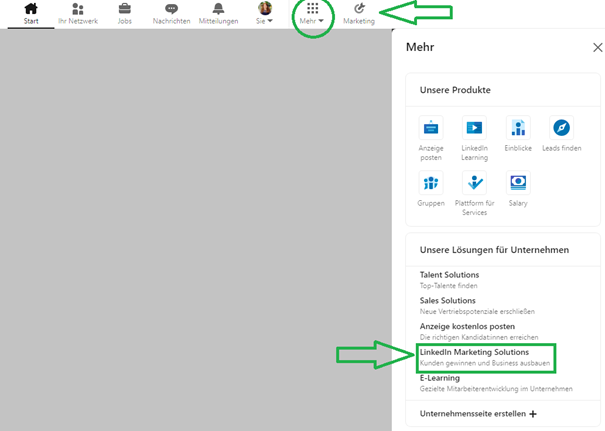This screenshot has width=605, height=431.
Task: Click the Start label in navbar
Action: pos(31,21)
